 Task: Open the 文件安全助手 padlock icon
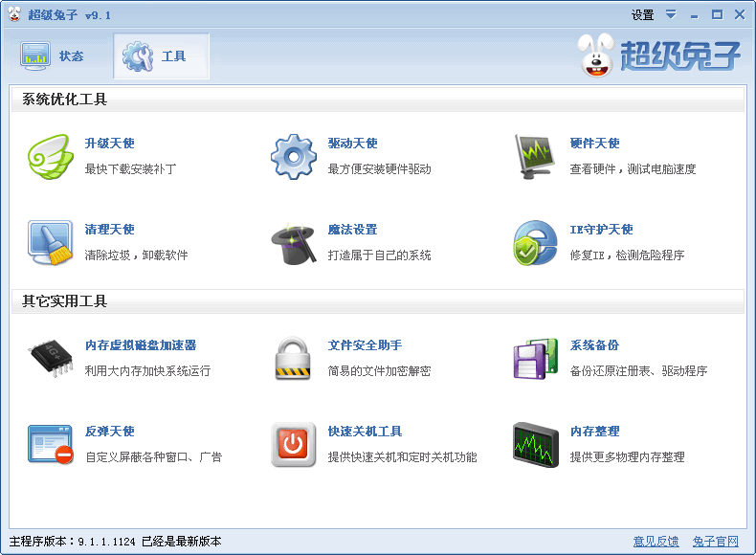point(293,358)
